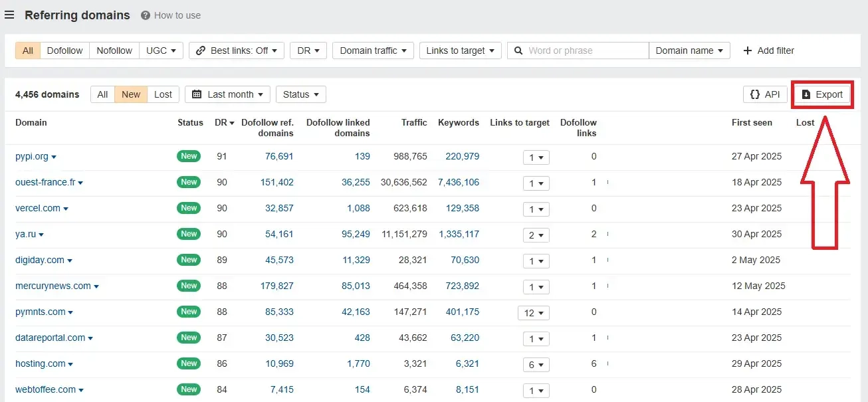Open the Domain name search scope dropdown
Screen dimensions: 868x402
689,50
